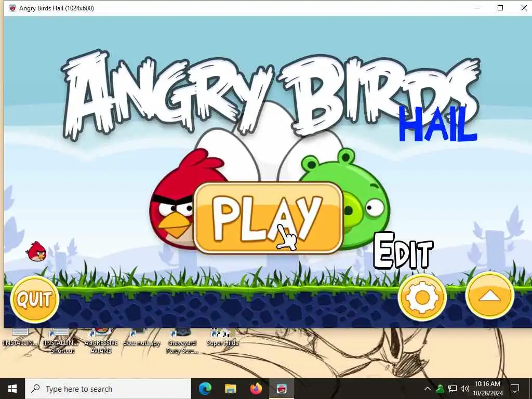Open the network tray icon
Screen dimensions: 532x399
point(453,389)
